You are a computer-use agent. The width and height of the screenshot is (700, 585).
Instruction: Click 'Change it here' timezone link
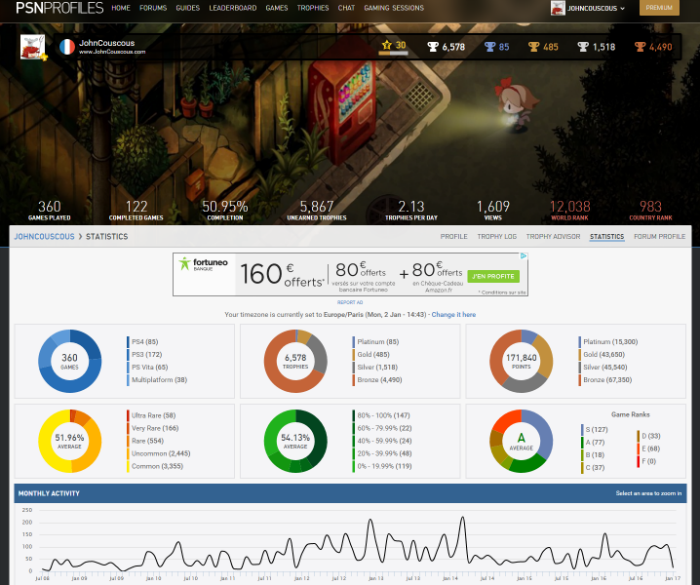pos(454,315)
